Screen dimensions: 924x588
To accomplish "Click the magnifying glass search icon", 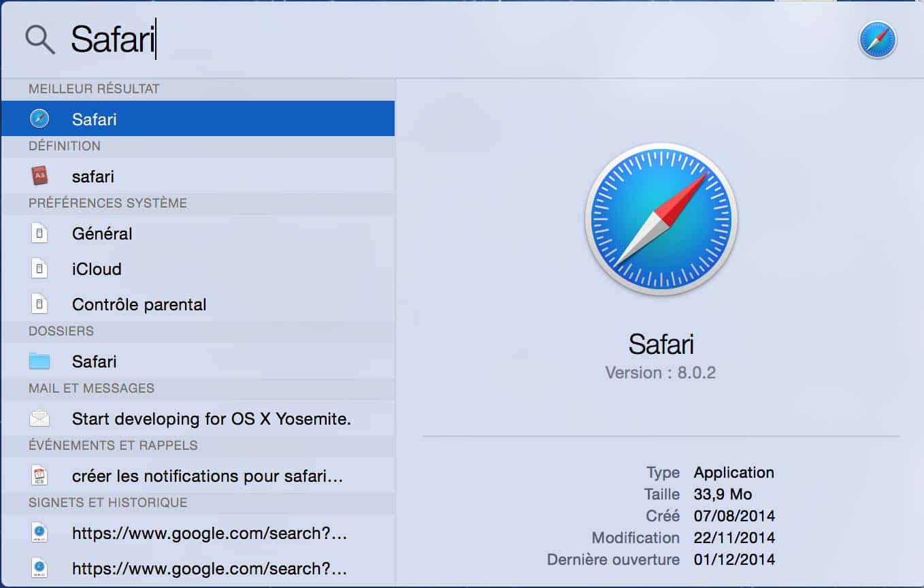I will (x=40, y=40).
